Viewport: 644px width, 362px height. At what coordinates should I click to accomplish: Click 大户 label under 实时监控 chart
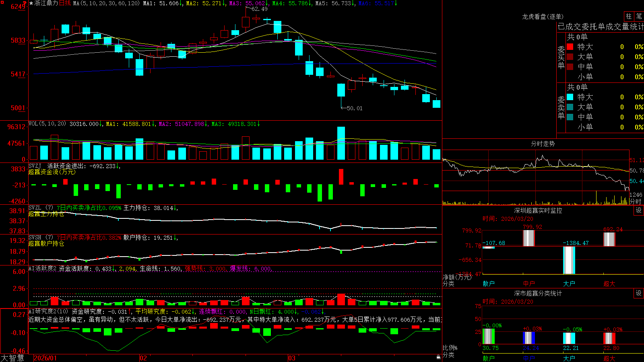(569, 284)
